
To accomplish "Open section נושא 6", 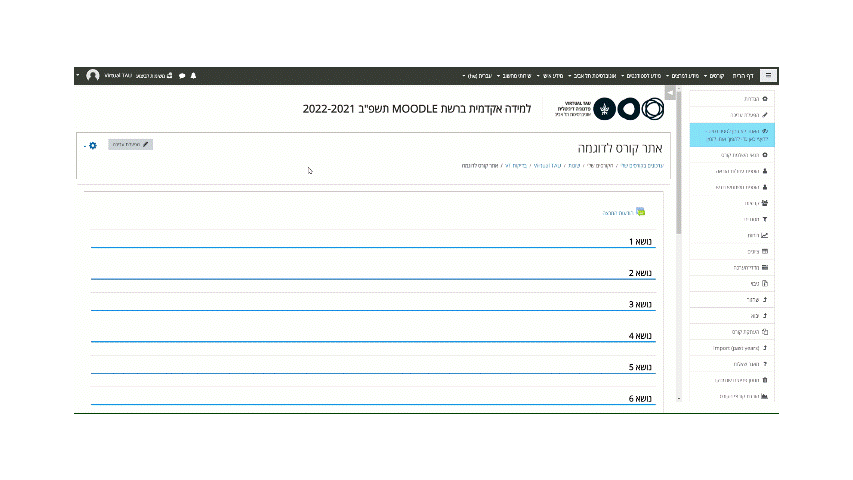I will (x=640, y=398).
